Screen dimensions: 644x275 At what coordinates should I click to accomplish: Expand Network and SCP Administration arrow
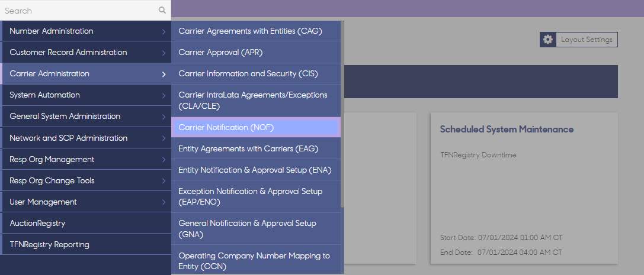164,138
